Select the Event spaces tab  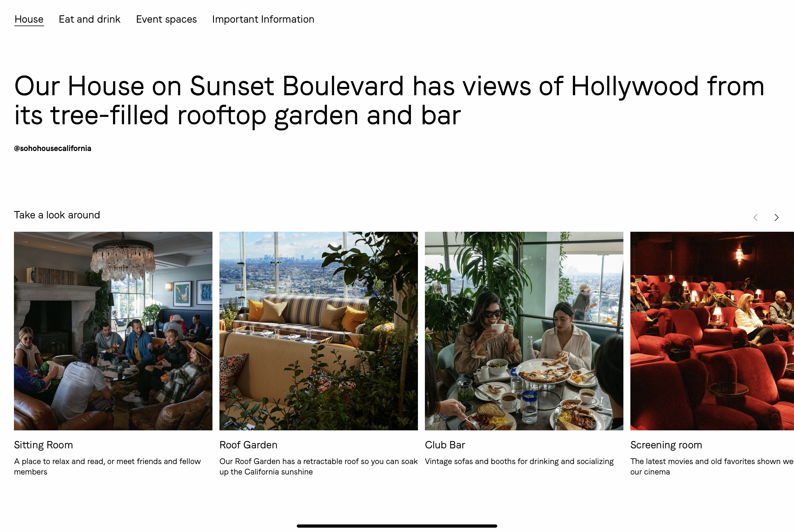coord(166,19)
